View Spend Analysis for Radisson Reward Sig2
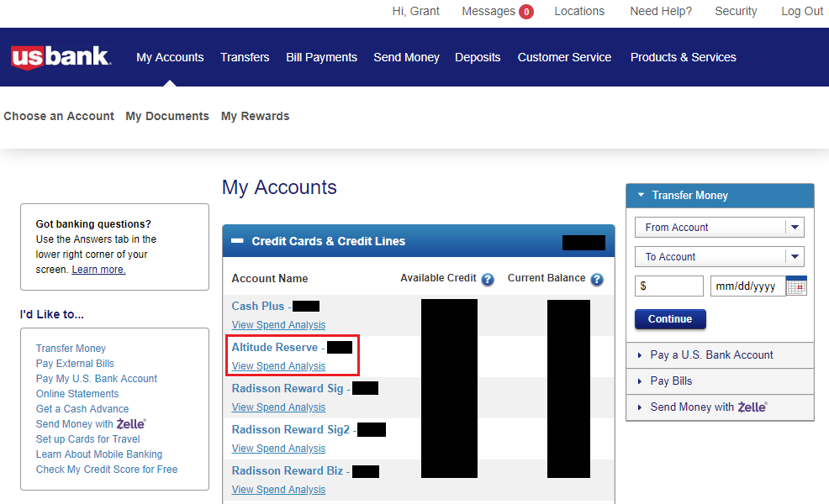 pos(278,449)
